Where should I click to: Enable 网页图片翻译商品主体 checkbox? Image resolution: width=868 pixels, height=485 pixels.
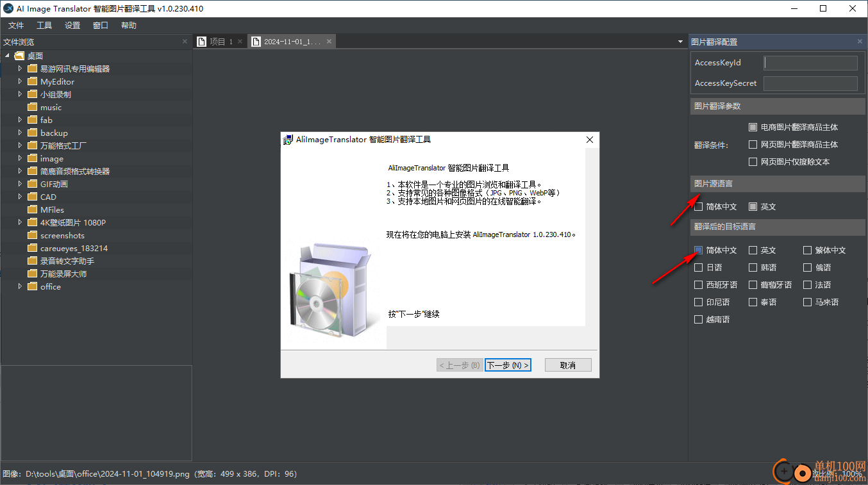(x=753, y=145)
